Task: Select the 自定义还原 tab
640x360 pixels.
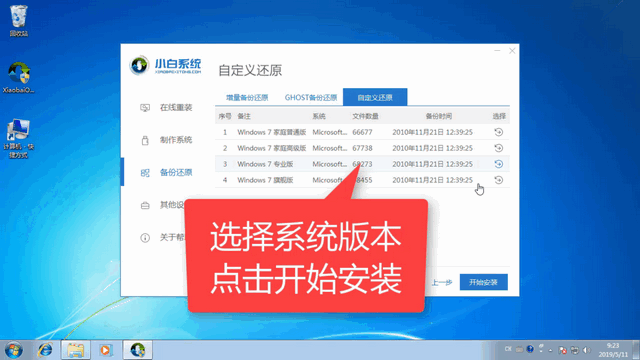Action: (375, 97)
